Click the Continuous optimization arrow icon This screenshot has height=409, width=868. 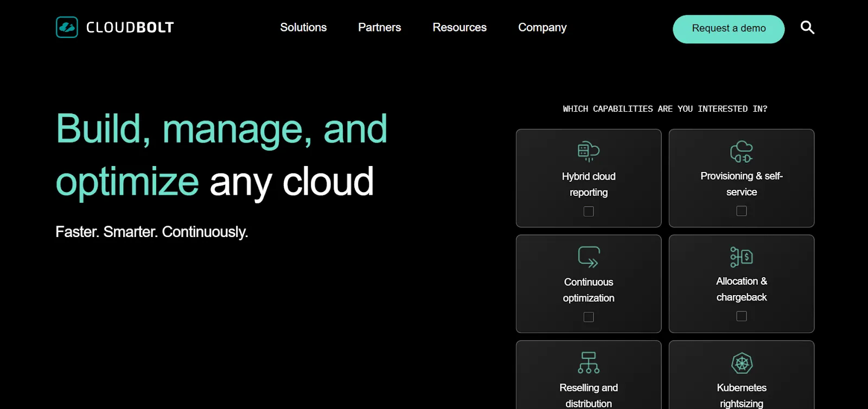tap(589, 257)
